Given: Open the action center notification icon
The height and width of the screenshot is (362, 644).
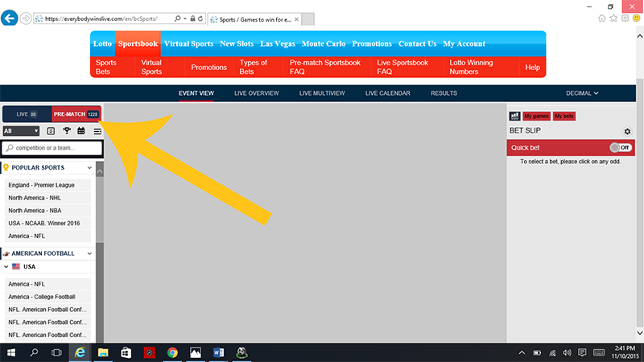Looking at the screenshot, I should click(582, 352).
